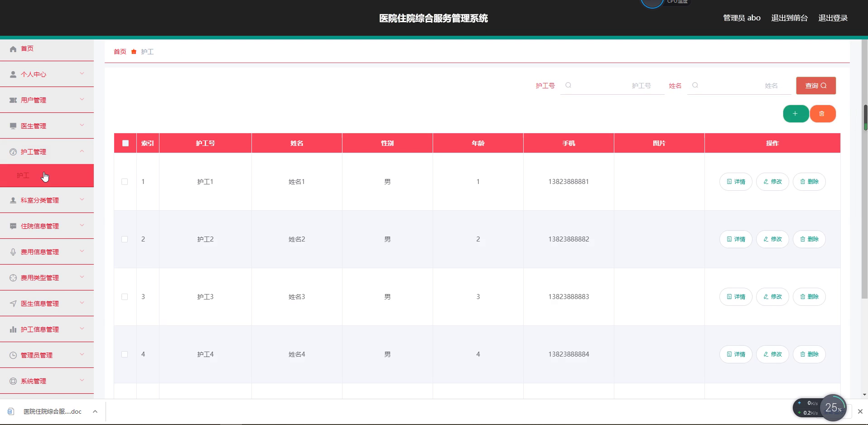Viewport: 868px width, 425px height.
Task: Click the 年龄 column header
Action: (478, 143)
